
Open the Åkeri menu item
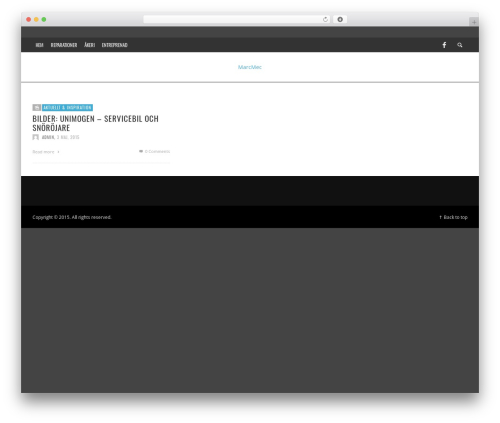coord(89,45)
